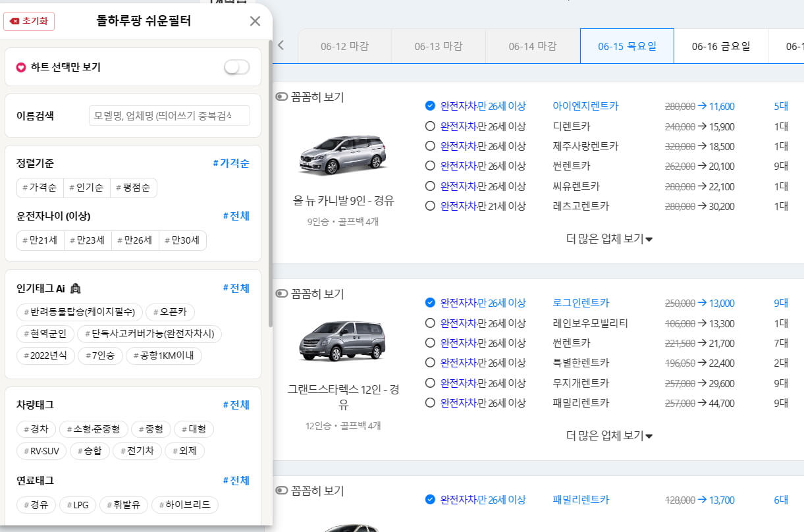Click #전체 next to 인기태그 Ai
The width and height of the screenshot is (804, 532).
tap(236, 288)
